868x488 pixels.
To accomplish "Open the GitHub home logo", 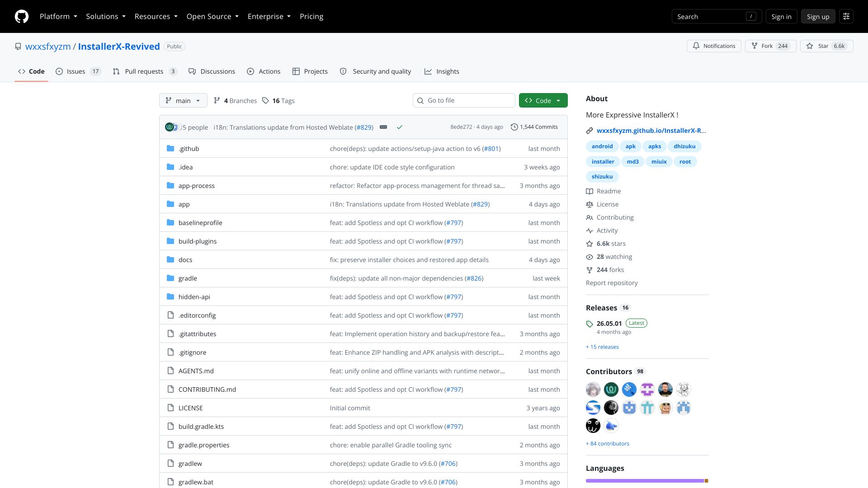I will tap(22, 17).
